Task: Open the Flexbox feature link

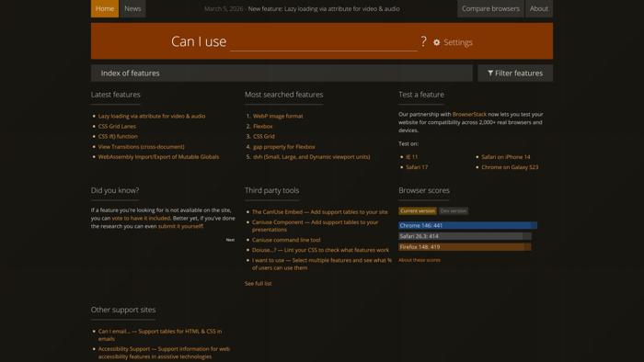Action: [263, 126]
